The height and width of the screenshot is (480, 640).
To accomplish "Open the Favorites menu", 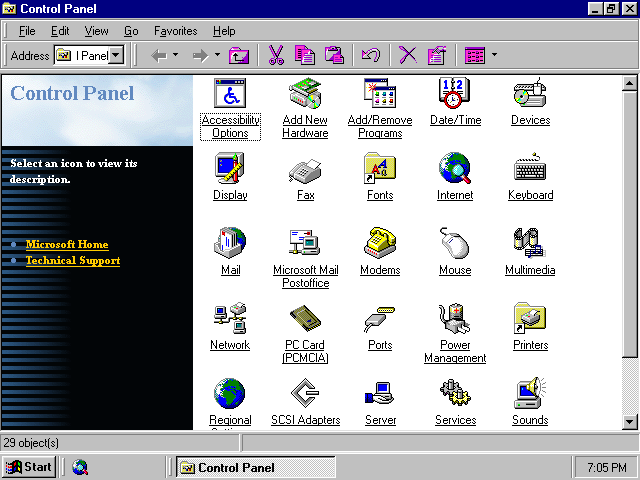I will pos(175,31).
